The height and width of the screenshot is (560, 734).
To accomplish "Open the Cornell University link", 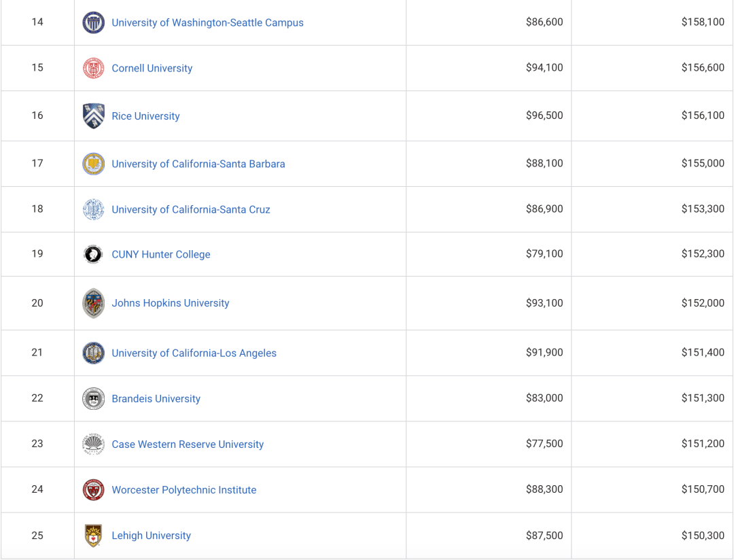I will point(152,68).
